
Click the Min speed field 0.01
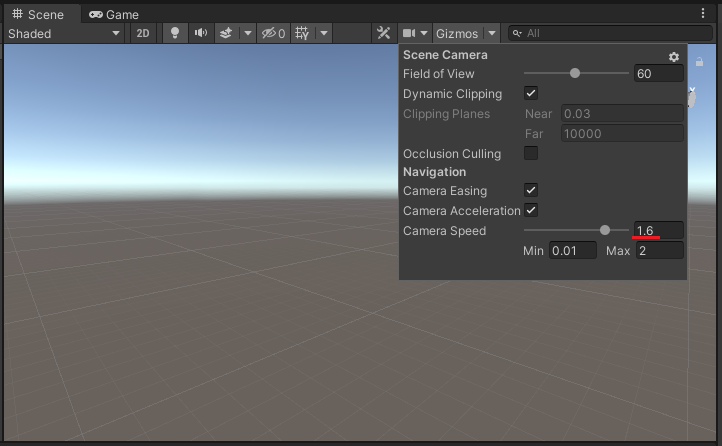coord(573,251)
